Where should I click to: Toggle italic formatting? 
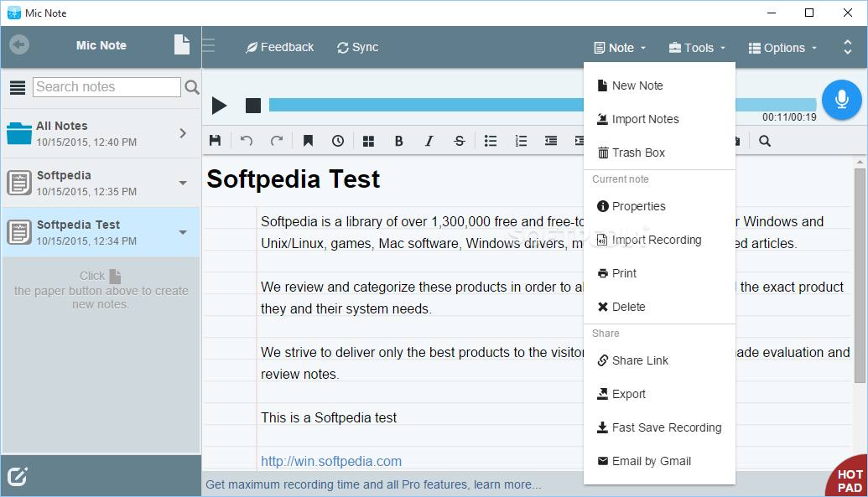coord(429,141)
